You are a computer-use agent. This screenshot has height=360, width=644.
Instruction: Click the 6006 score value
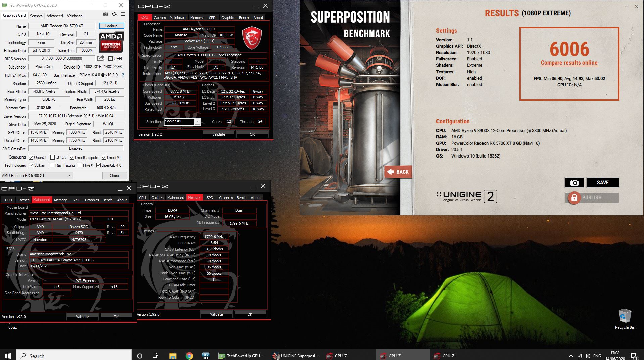pyautogui.click(x=569, y=49)
